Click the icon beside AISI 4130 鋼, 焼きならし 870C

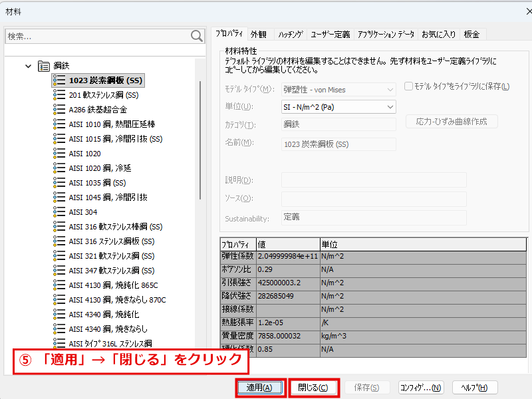pos(59,300)
